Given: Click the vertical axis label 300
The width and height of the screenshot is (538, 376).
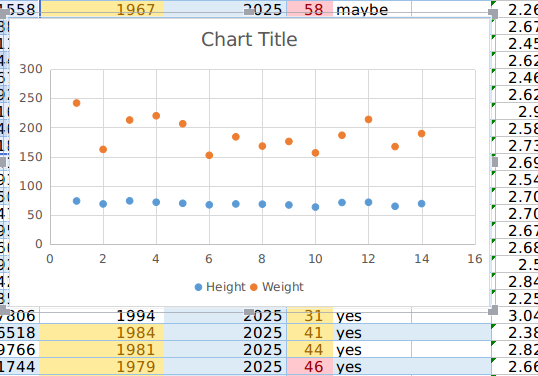Looking at the screenshot, I should [x=31, y=69].
